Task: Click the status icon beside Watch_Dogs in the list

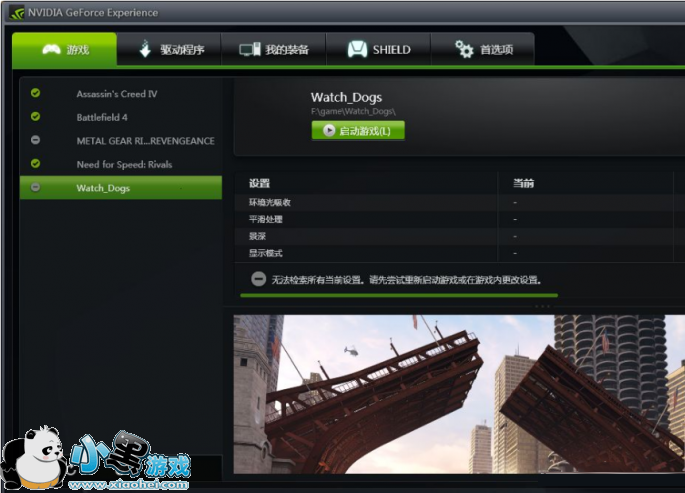Action: click(35, 187)
